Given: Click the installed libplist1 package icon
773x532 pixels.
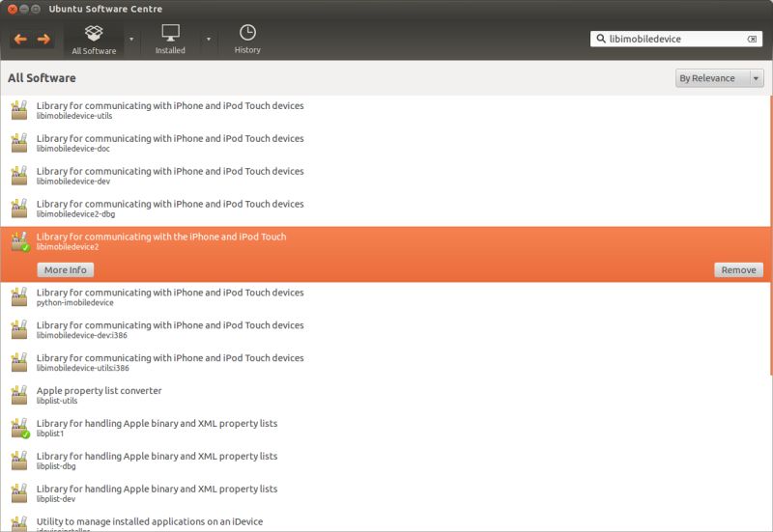Looking at the screenshot, I should (x=20, y=429).
